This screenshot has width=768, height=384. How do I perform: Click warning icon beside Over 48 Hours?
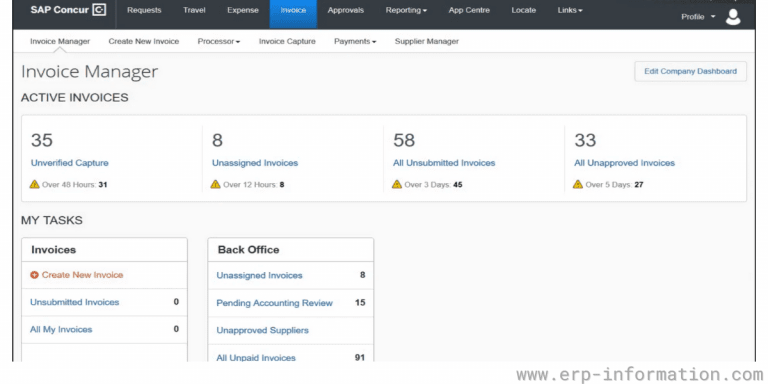tap(34, 184)
